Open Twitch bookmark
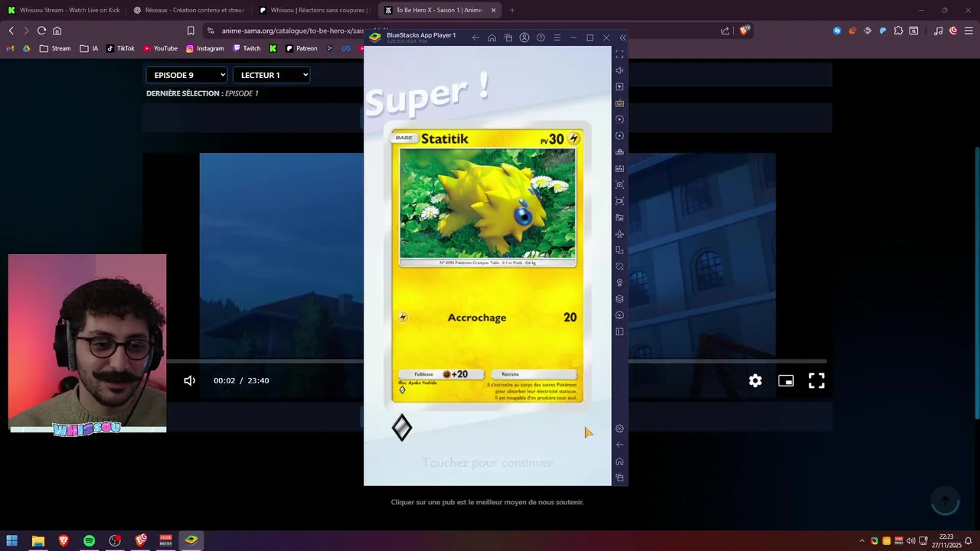Screen dimensions: 980x551 pos(247,48)
